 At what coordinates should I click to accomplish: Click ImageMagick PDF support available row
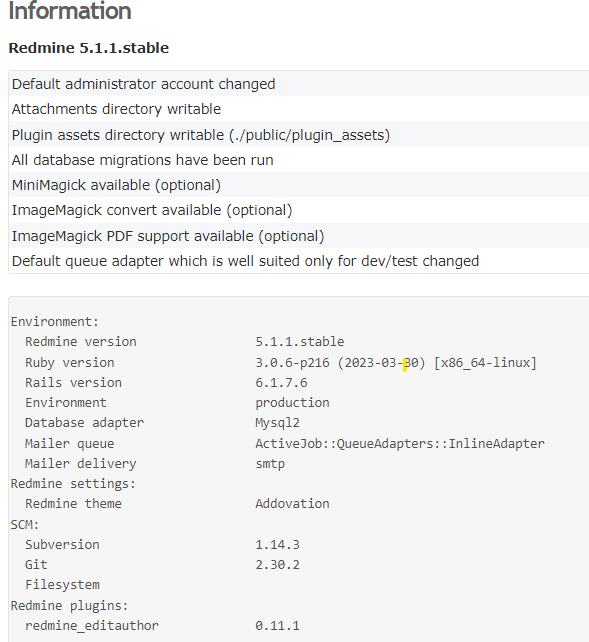[299, 236]
